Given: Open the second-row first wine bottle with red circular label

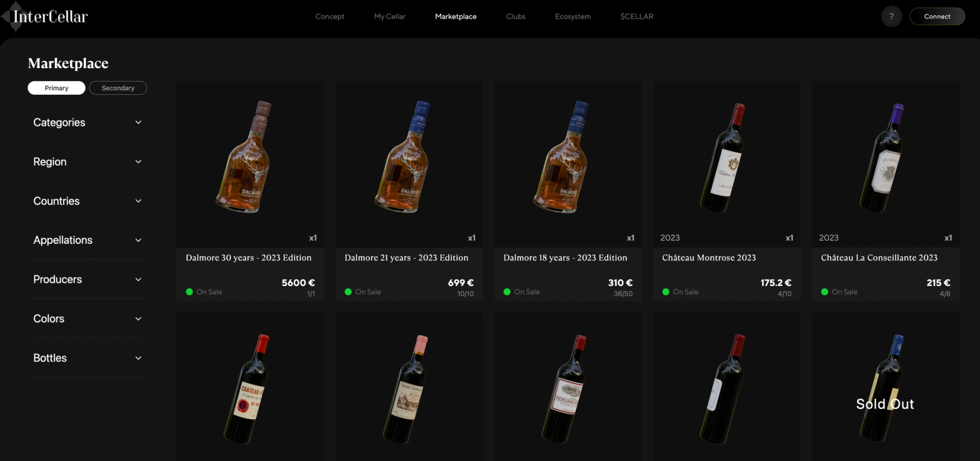Looking at the screenshot, I should [250, 387].
